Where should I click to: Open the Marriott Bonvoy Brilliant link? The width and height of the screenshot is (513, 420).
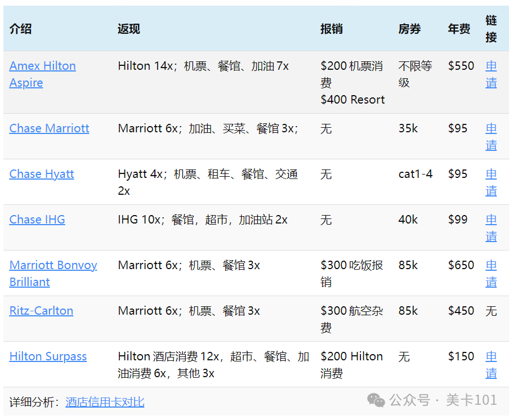[53, 274]
